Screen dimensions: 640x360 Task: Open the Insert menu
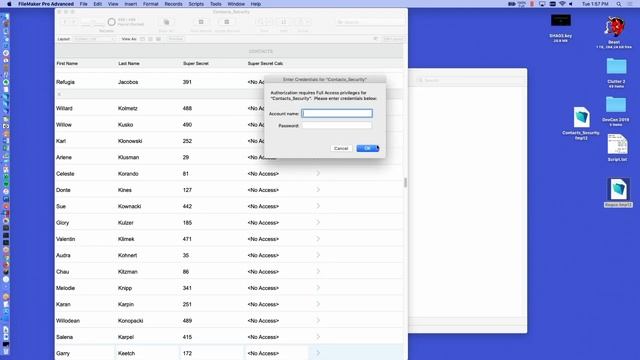pos(131,4)
